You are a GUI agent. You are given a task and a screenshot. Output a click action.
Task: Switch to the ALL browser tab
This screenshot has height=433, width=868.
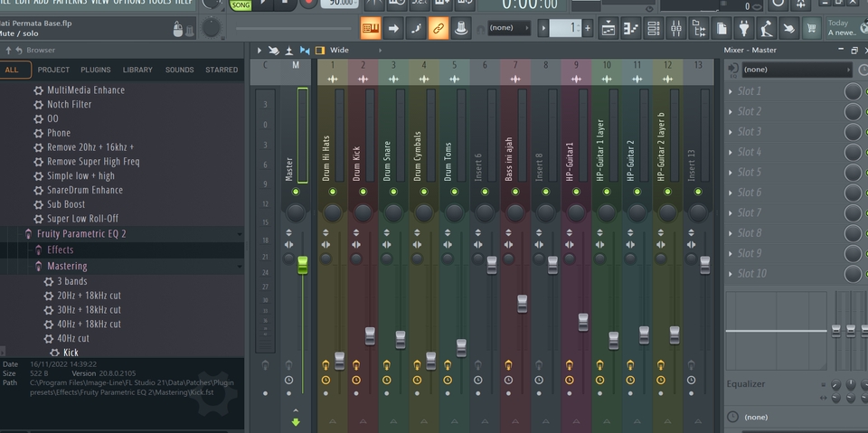pos(12,70)
